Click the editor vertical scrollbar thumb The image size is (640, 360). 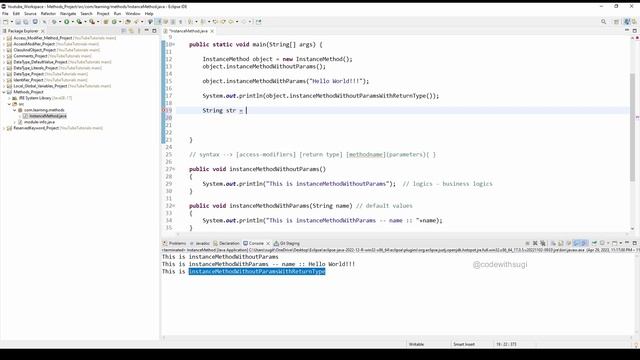tap(633, 127)
